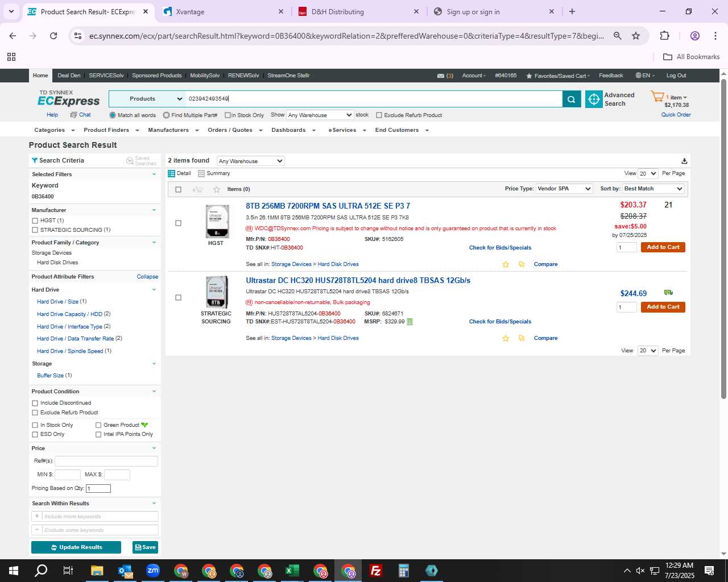Check Green Product filter

(x=98, y=425)
